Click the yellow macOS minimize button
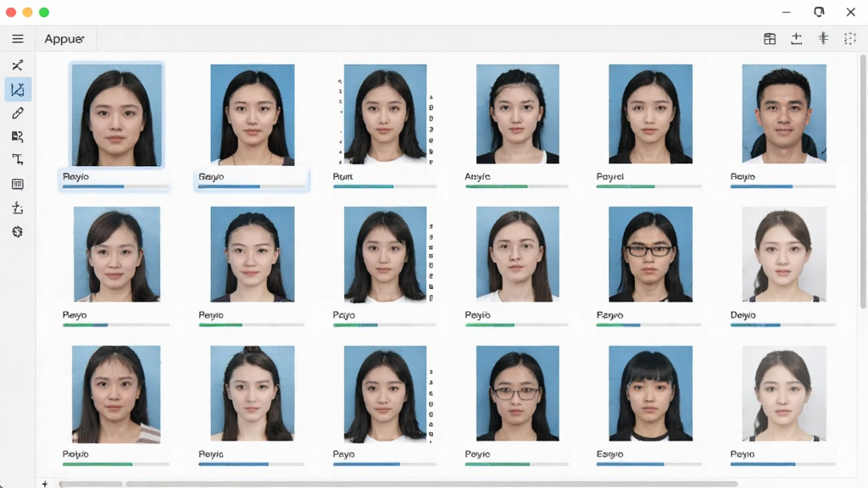 [28, 12]
